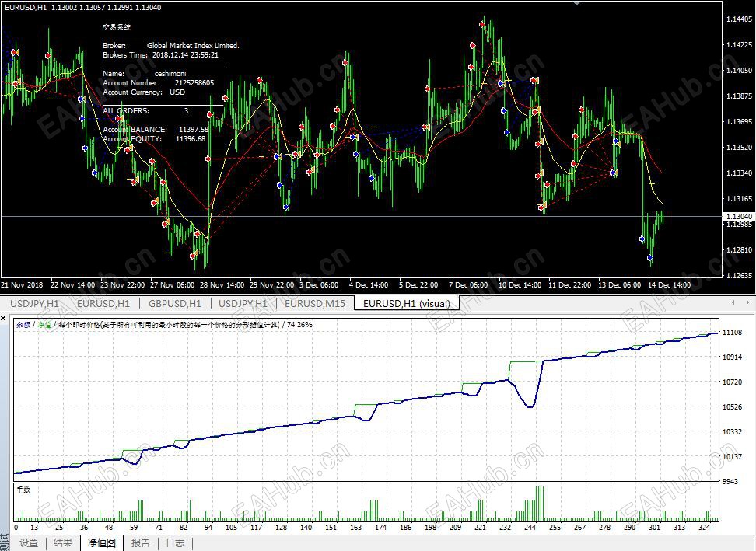Image resolution: width=756 pixels, height=551 pixels.
Task: Click trade number 244 on graph axis
Action: pyautogui.click(x=530, y=528)
